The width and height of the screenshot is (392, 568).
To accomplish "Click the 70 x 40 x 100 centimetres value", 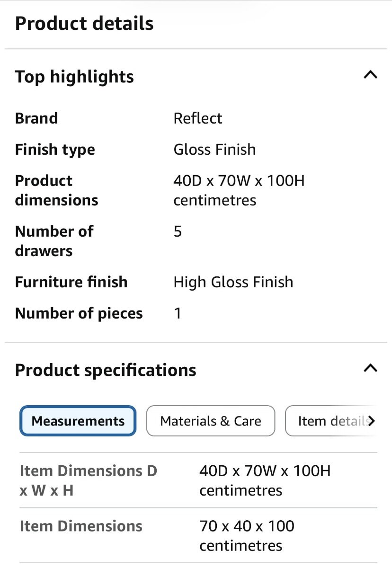I will (x=247, y=535).
